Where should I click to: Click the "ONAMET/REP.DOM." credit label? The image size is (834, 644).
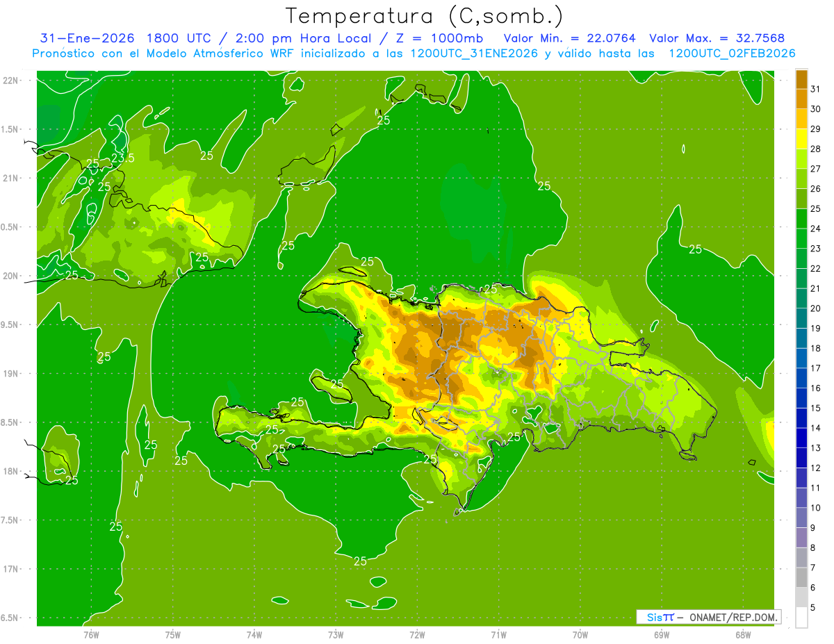tap(733, 617)
